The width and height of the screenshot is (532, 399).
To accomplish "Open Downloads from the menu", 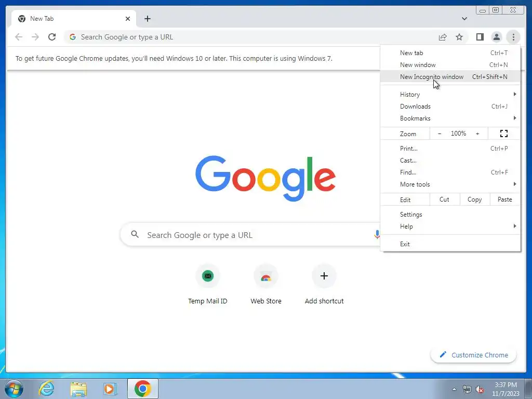I will click(450, 107).
